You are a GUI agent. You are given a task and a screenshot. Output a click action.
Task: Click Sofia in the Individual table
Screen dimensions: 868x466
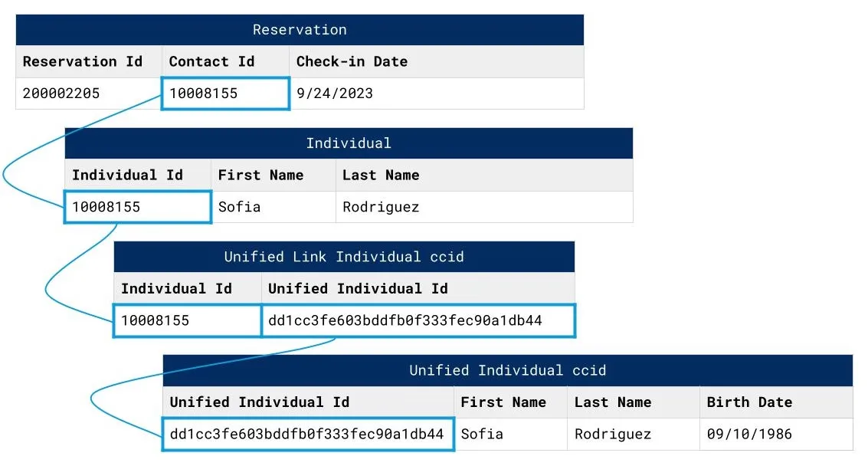[x=239, y=207]
